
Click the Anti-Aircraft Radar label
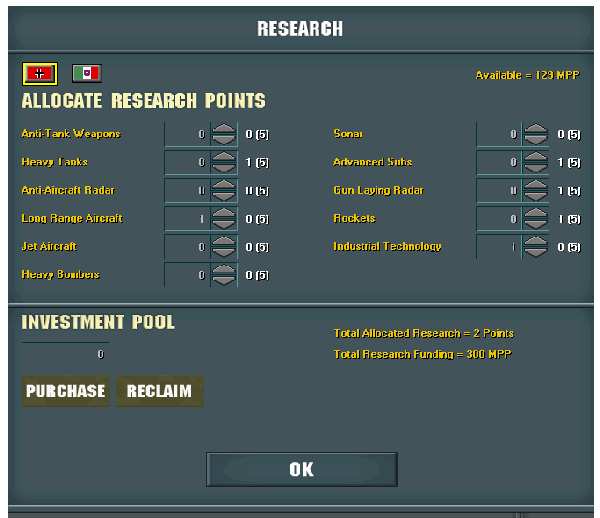68,190
